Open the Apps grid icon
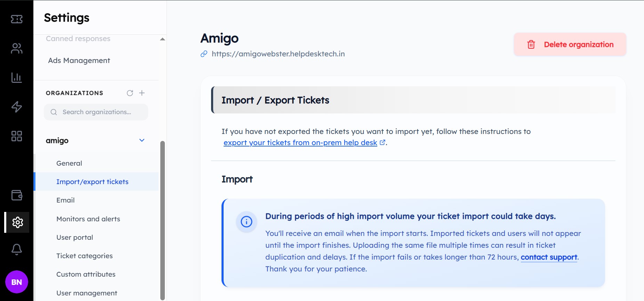This screenshot has height=301, width=644. click(x=17, y=136)
